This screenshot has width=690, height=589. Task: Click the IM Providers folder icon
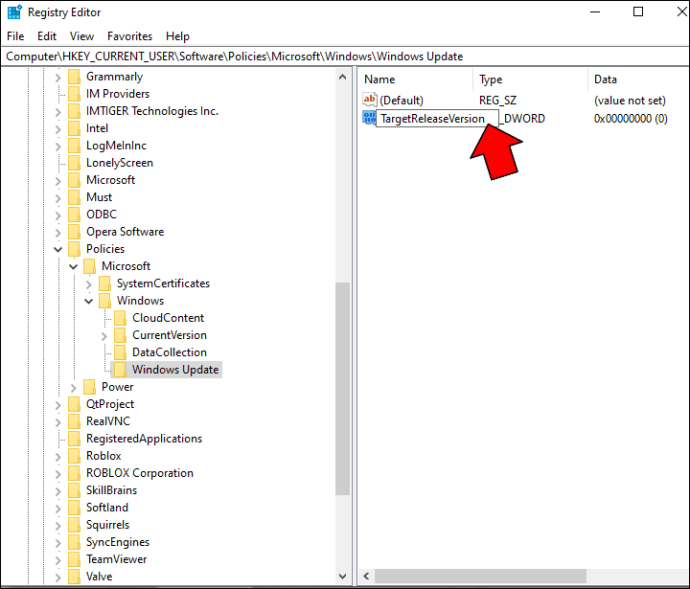[x=74, y=94]
